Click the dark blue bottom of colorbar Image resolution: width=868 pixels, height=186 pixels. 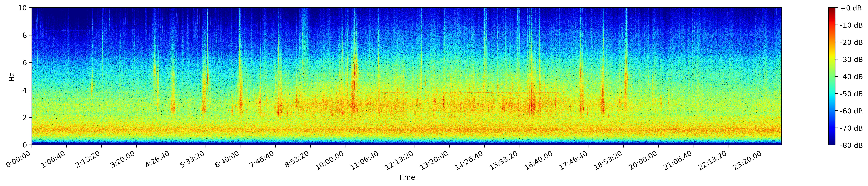click(x=832, y=142)
